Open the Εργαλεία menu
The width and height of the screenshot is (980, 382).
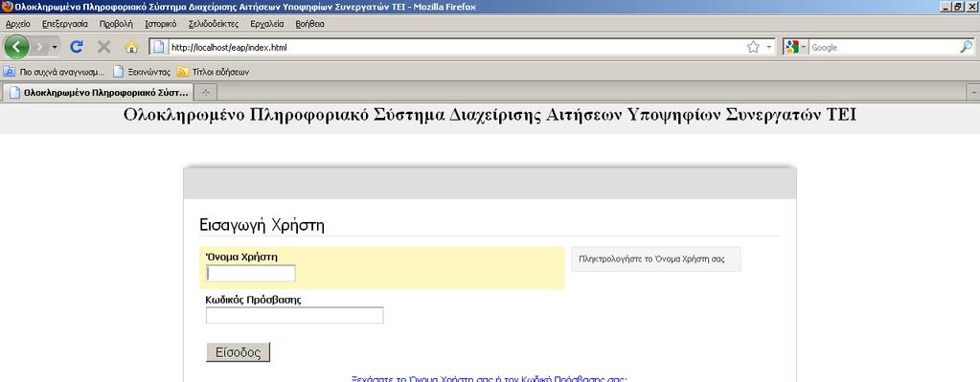(x=267, y=24)
